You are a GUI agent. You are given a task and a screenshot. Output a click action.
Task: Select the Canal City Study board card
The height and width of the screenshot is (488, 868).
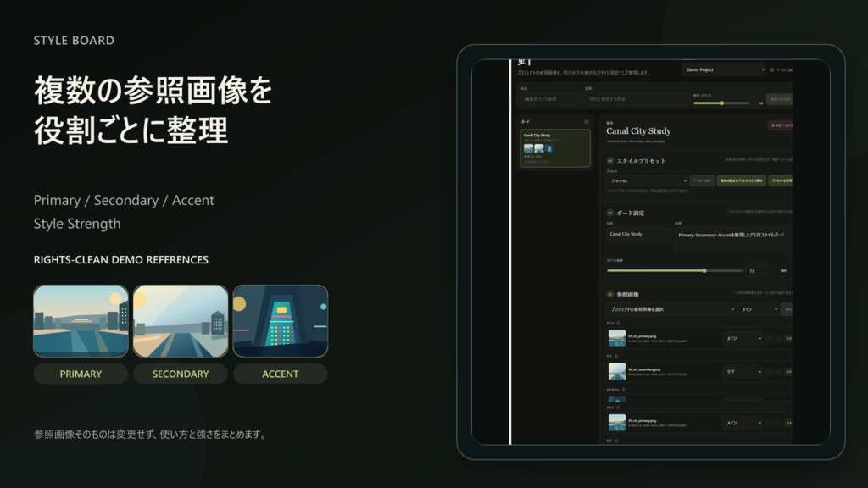pos(555,147)
